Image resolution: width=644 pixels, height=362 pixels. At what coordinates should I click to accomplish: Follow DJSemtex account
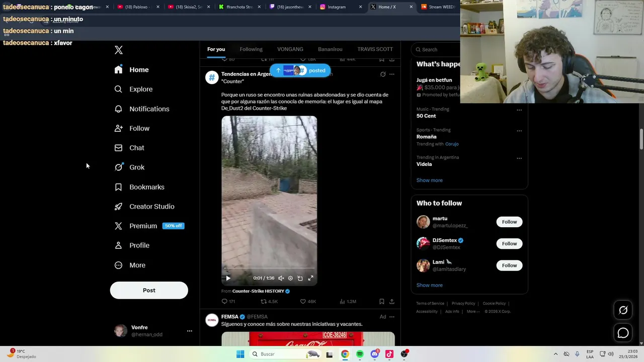[509, 243]
